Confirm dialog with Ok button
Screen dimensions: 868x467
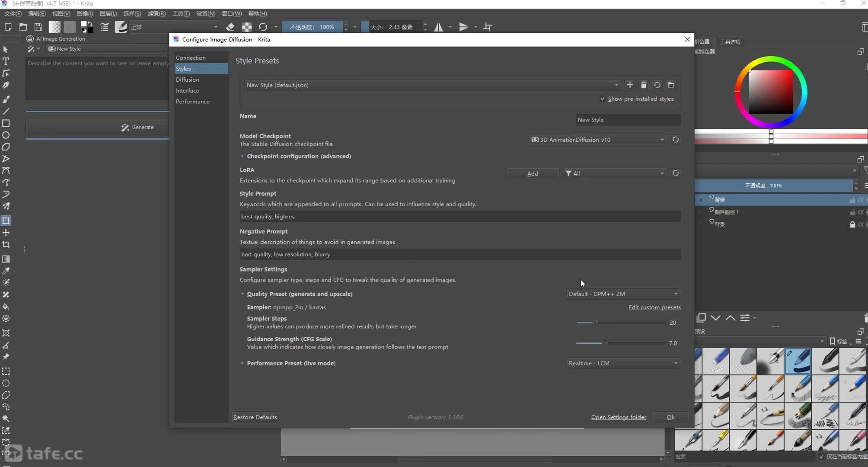coord(670,417)
